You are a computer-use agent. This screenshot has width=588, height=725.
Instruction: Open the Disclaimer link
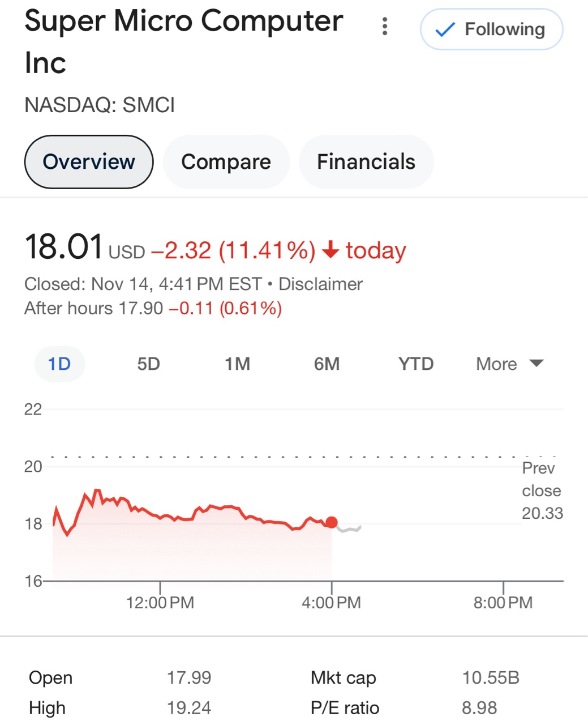point(320,284)
